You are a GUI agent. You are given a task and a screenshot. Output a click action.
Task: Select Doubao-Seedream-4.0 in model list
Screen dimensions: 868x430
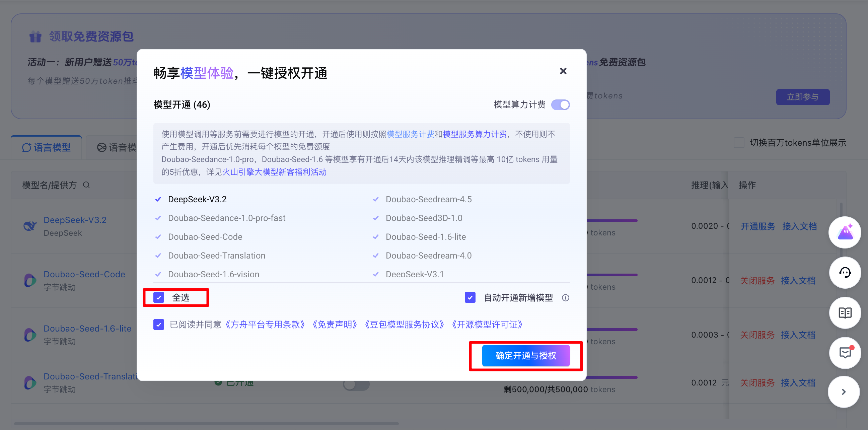click(422, 256)
